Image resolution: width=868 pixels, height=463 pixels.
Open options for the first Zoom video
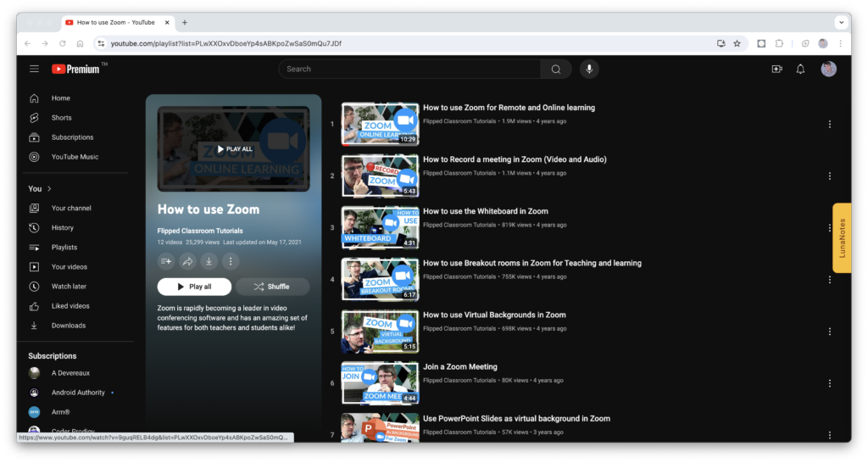[x=829, y=124]
